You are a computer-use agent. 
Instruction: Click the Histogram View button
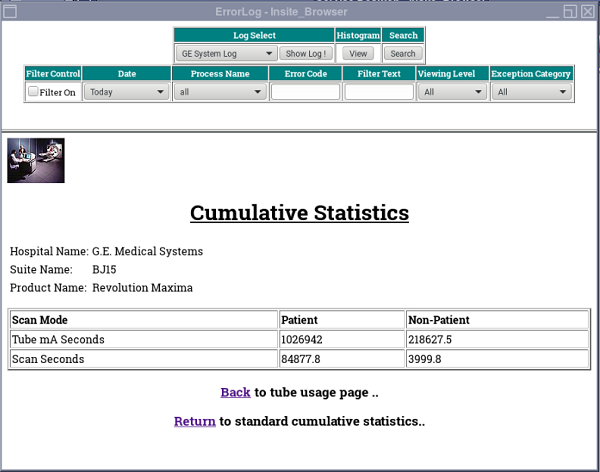pos(358,53)
